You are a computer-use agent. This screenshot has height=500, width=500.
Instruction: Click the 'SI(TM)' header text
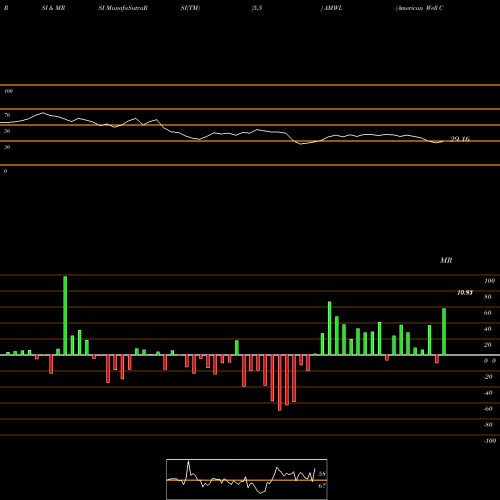190,8
